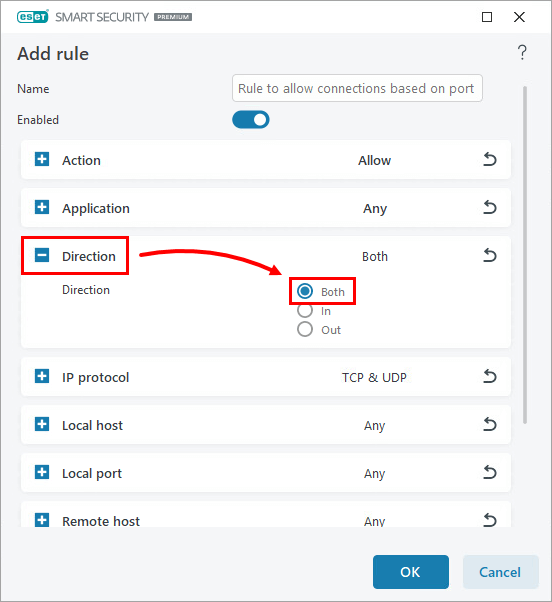Confirm the rule with OK
552x602 pixels.
pos(411,572)
